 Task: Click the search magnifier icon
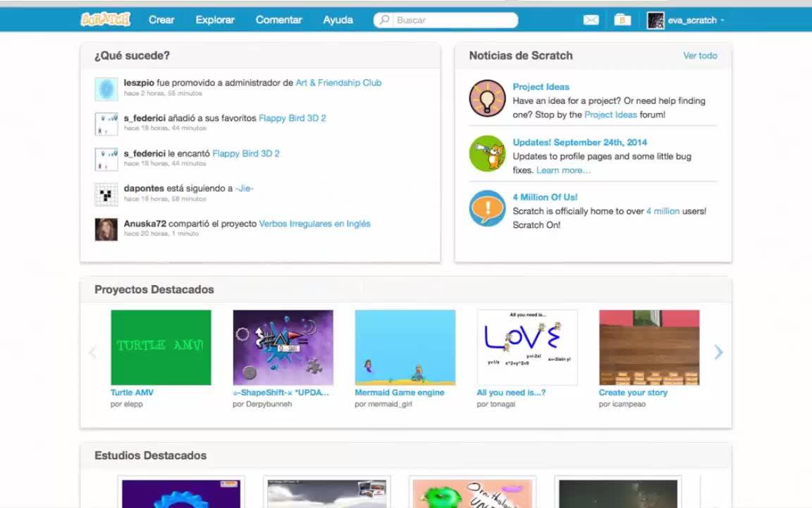click(384, 20)
